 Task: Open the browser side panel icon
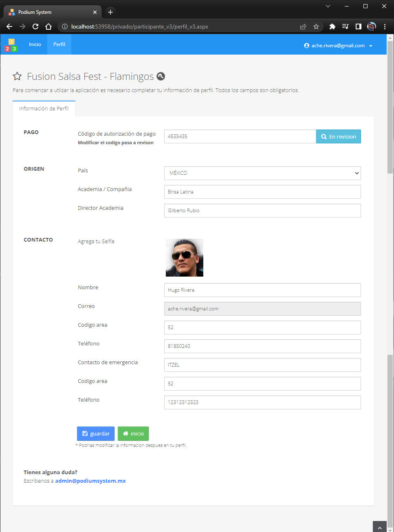coord(358,26)
